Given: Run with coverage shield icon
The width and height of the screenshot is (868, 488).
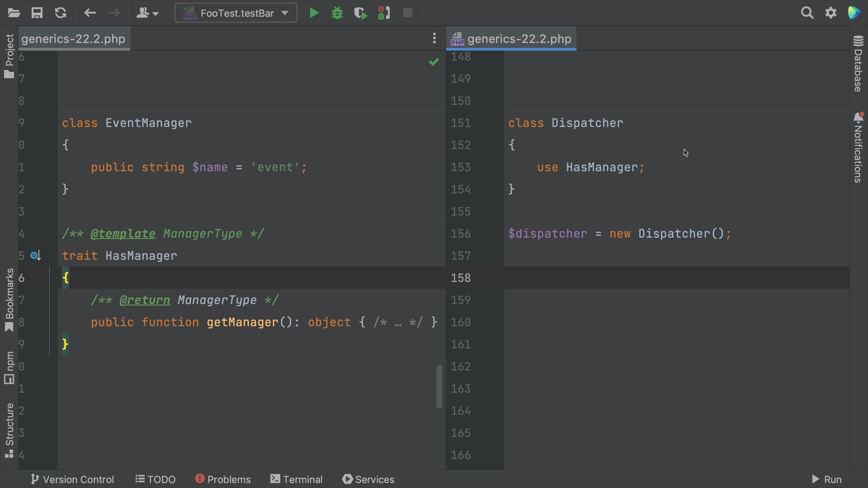Looking at the screenshot, I should tap(360, 13).
